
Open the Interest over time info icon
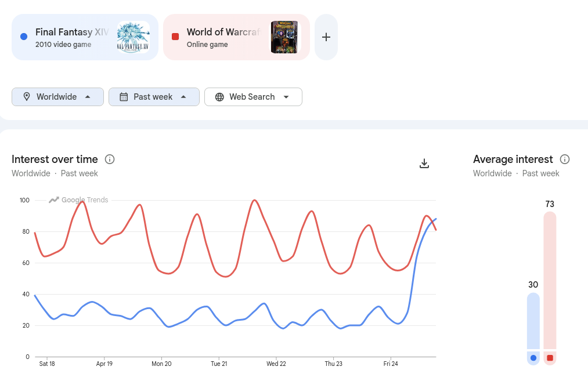coord(110,159)
